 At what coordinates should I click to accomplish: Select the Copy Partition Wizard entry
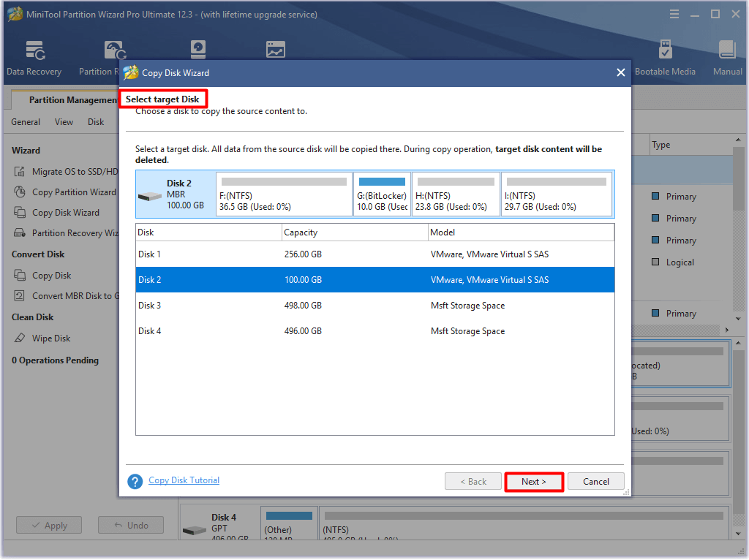[x=74, y=192]
